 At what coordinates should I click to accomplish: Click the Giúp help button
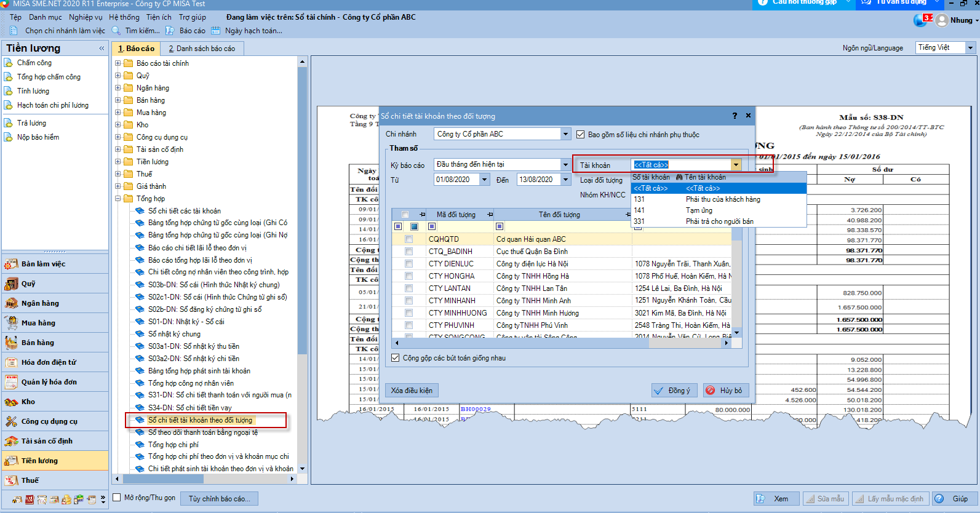click(955, 499)
